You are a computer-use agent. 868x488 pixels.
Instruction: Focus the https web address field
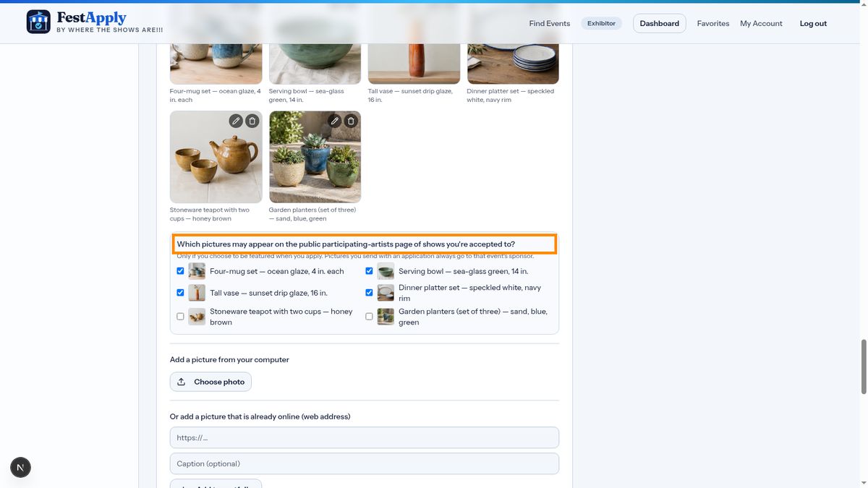click(365, 437)
